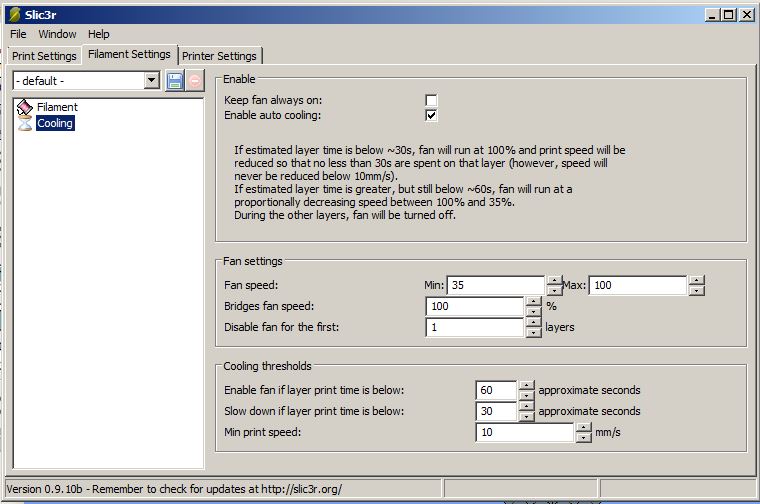Click the Cooling thresholds group label
The width and height of the screenshot is (760, 504).
click(267, 366)
